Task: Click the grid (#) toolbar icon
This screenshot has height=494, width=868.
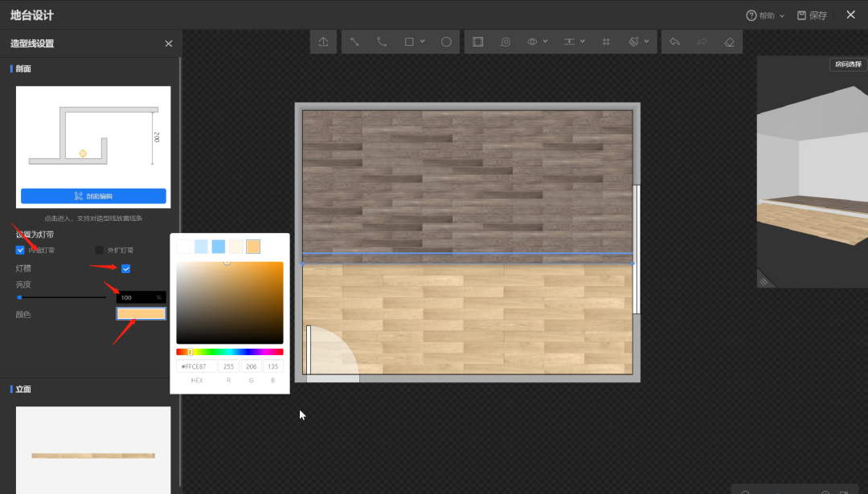Action: tap(606, 42)
